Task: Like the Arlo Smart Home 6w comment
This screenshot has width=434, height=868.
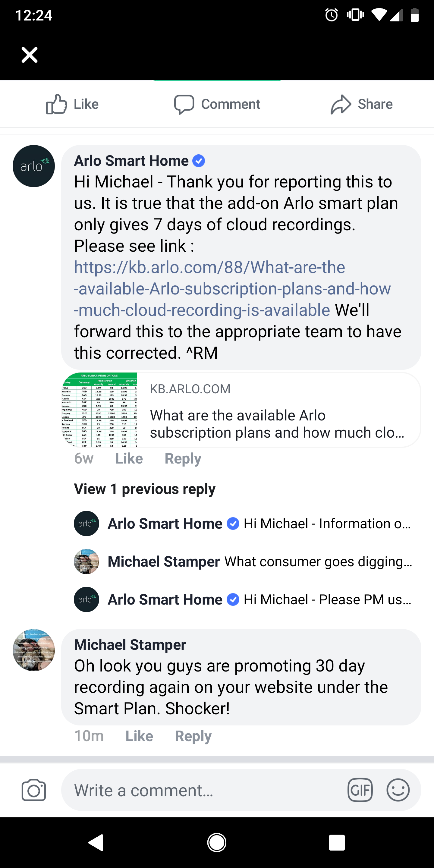Action: pos(129,459)
